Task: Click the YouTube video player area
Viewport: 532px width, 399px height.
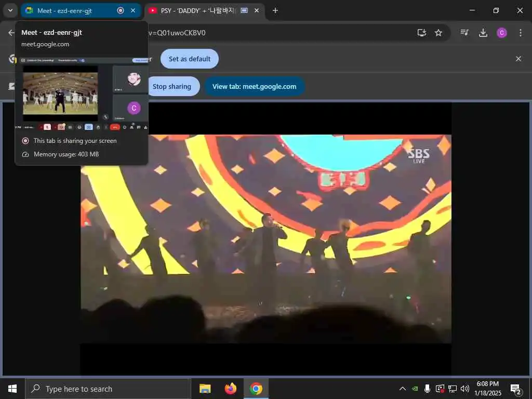Action: pos(265,238)
